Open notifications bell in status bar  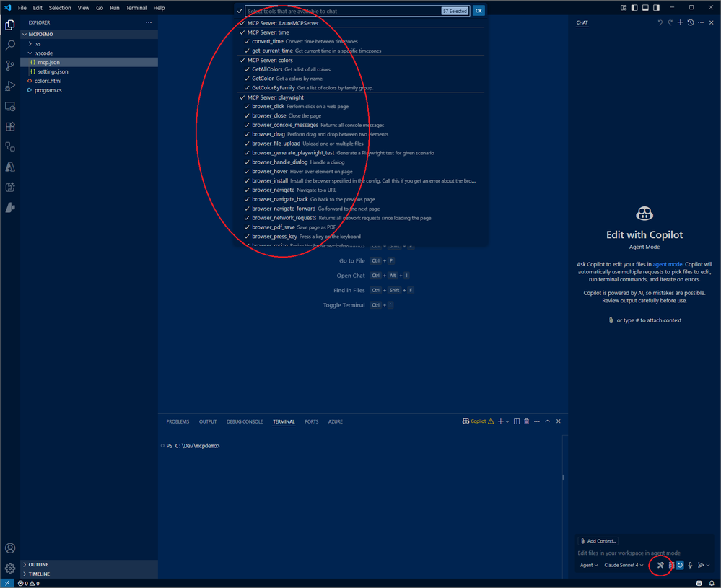(x=712, y=583)
